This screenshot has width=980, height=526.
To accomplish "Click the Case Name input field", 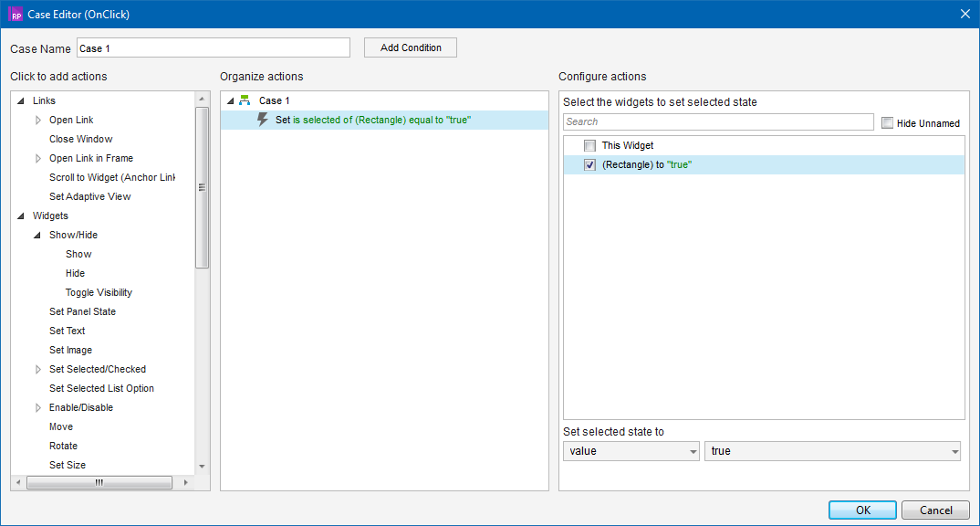I will coord(214,48).
